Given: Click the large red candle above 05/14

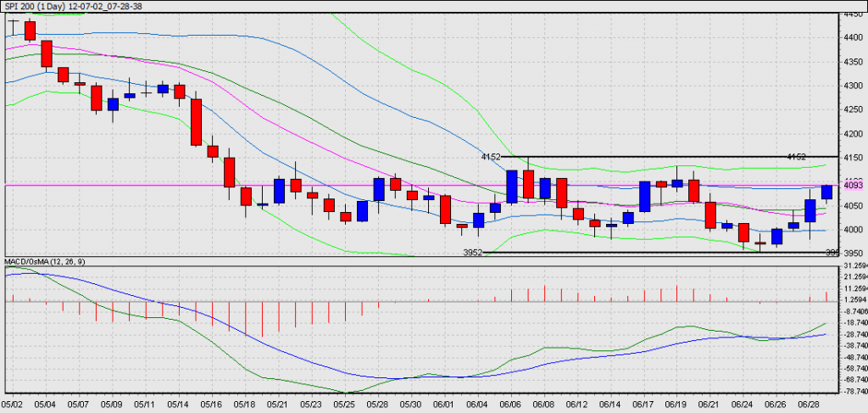Looking at the screenshot, I should click(196, 122).
